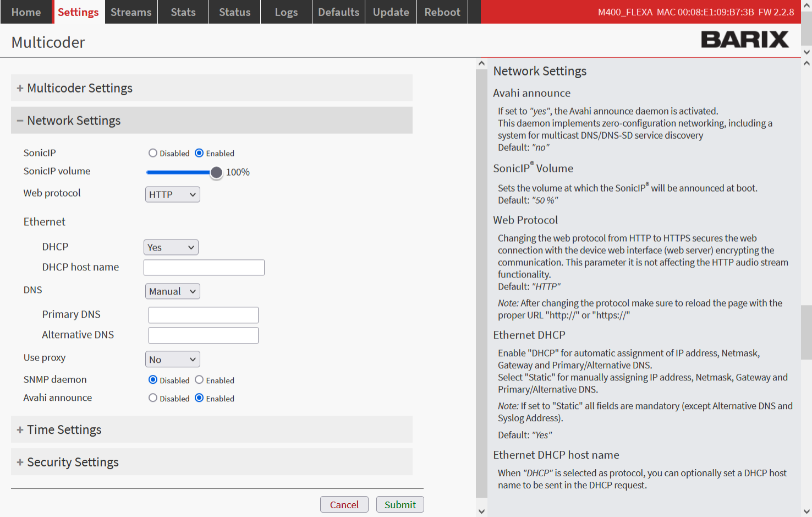
Task: Open the DHCP Yes/No dropdown
Action: click(x=171, y=247)
